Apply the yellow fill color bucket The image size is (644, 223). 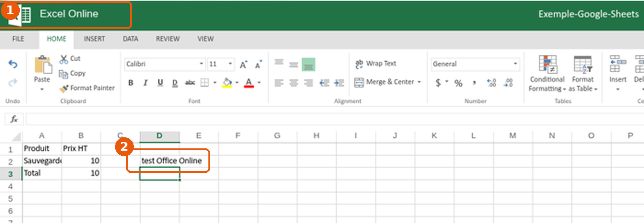tap(227, 83)
